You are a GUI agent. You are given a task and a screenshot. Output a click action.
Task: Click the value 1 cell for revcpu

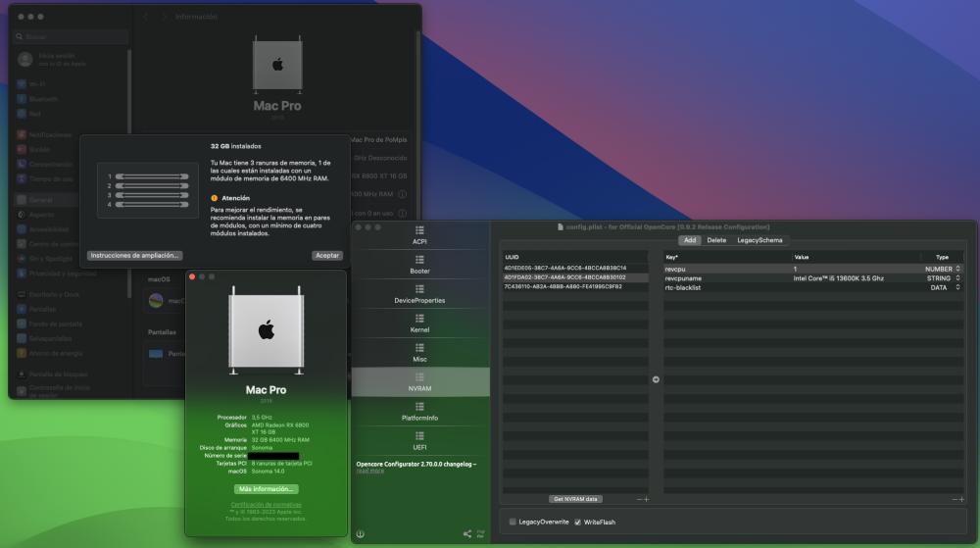856,269
